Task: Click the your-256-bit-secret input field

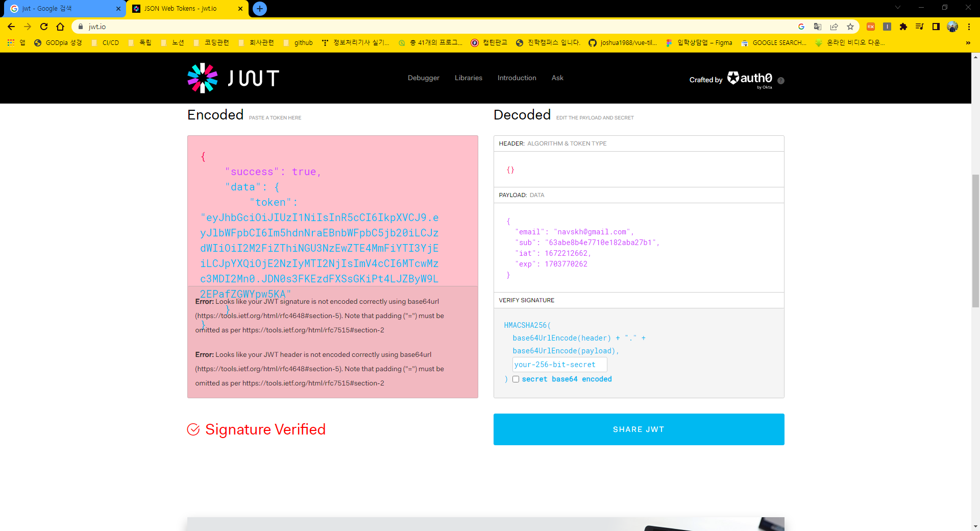Action: coord(559,365)
